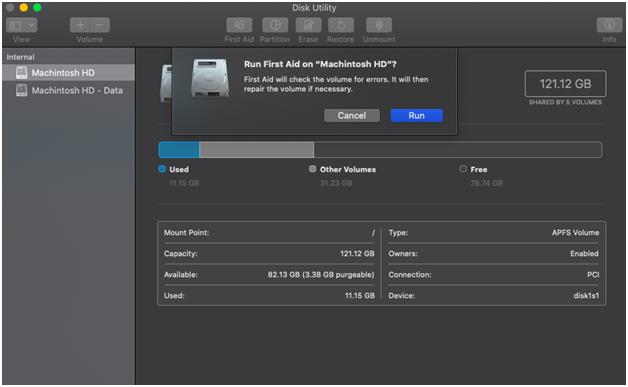This screenshot has height=387, width=628.
Task: Click the Erase toolbar icon
Action: tap(308, 25)
